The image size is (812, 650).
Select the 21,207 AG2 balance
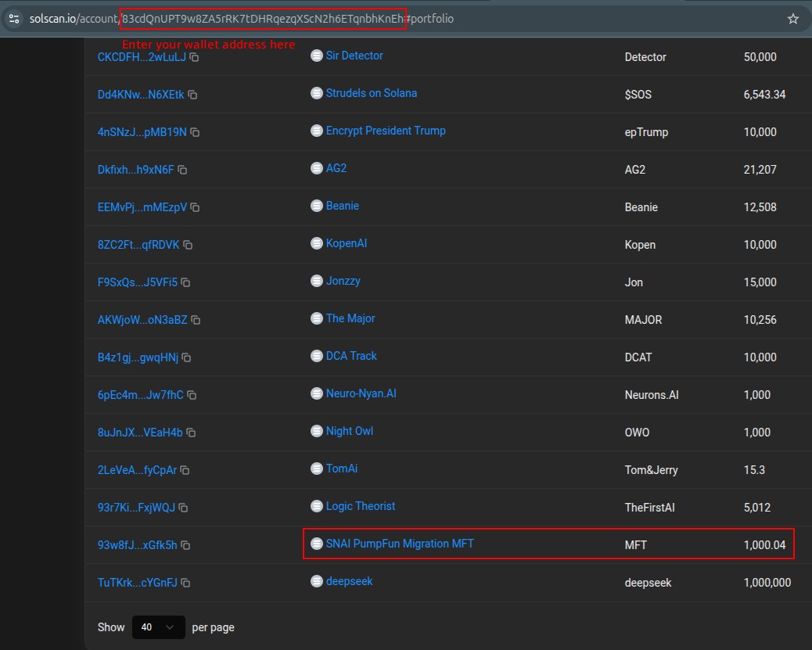tap(760, 170)
